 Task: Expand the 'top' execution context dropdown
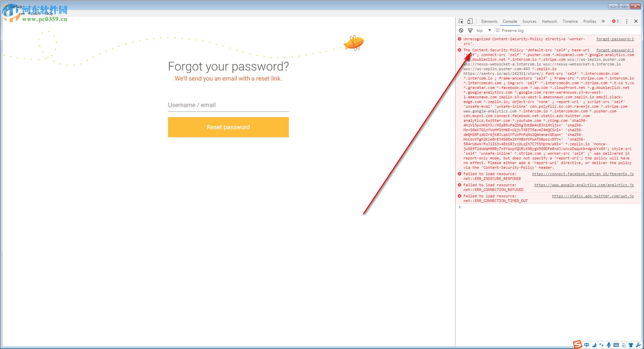[x=490, y=31]
